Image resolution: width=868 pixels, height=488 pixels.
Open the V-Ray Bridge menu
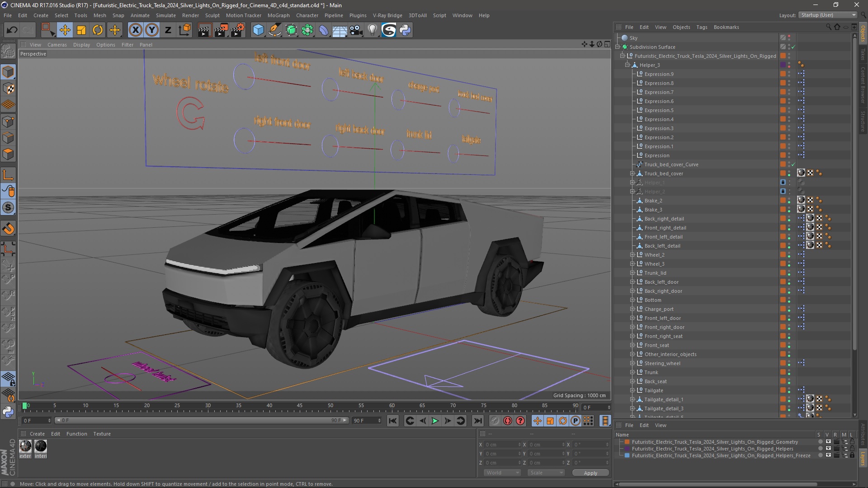pos(387,15)
